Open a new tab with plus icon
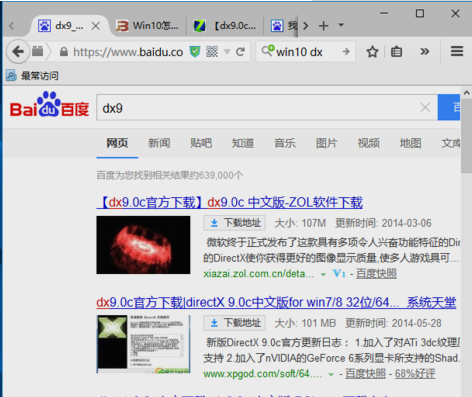The width and height of the screenshot is (472, 397). 323,26
